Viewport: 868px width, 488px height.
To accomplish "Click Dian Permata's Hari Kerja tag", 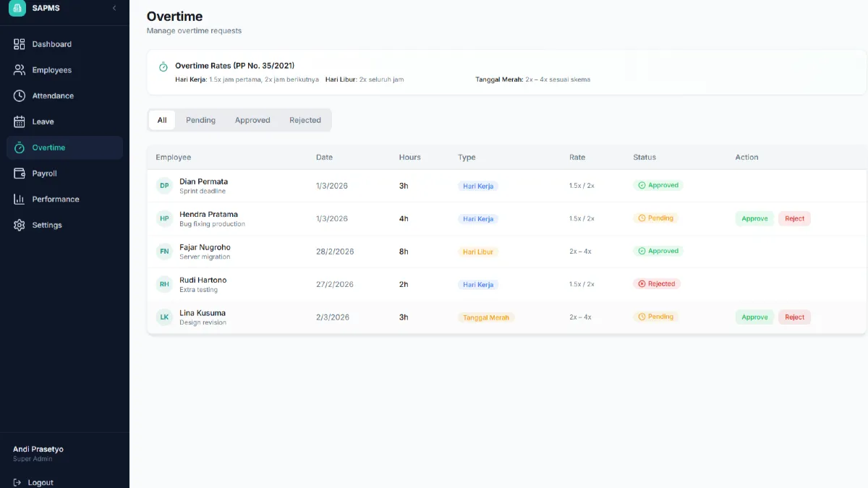I will 478,186.
